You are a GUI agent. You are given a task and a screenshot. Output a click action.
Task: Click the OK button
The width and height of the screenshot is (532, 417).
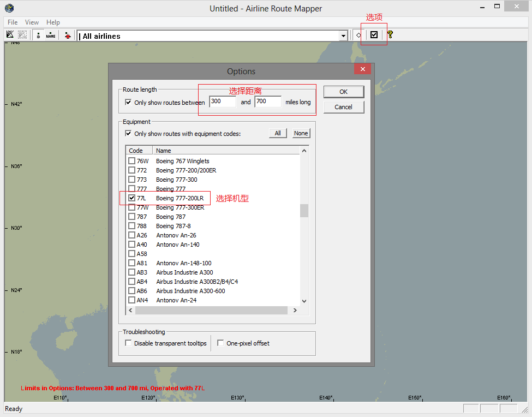(344, 92)
